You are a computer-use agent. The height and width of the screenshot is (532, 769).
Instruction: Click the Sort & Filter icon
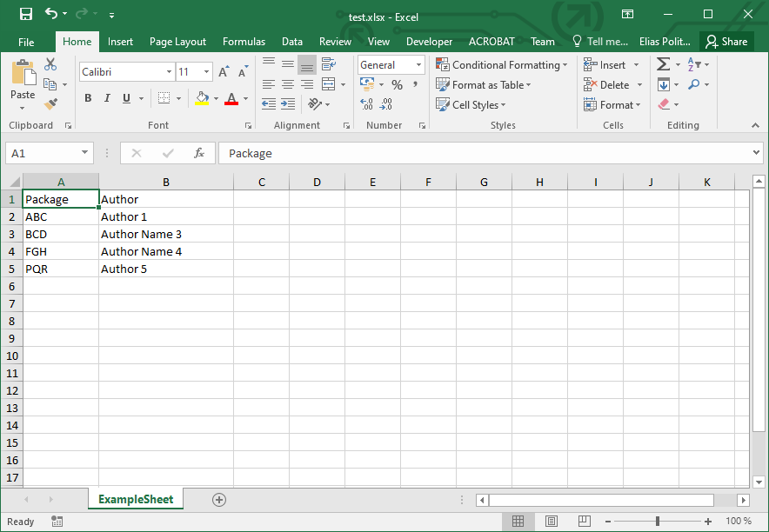click(x=694, y=64)
